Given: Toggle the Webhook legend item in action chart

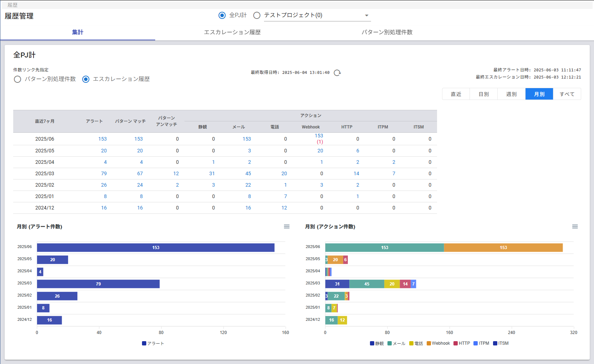Looking at the screenshot, I should pyautogui.click(x=438, y=343).
